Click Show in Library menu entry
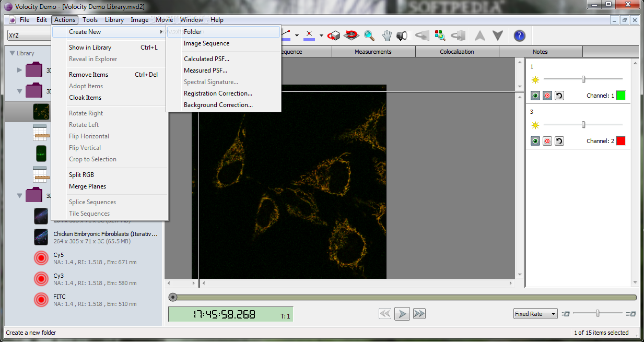 click(110, 48)
